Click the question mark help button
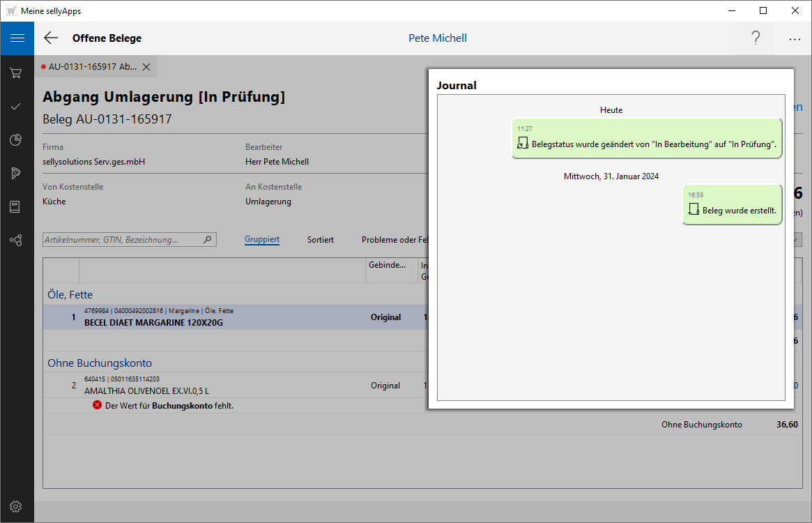The width and height of the screenshot is (812, 523). 756,38
